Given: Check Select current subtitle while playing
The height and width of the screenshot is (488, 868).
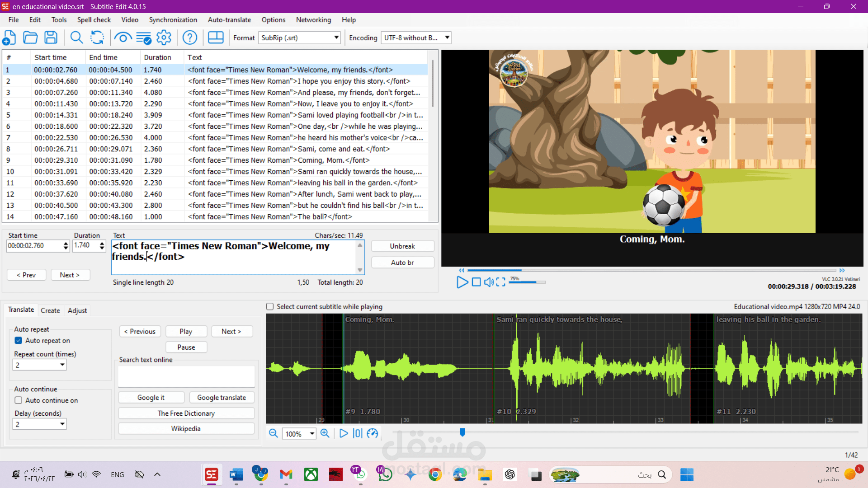Looking at the screenshot, I should tap(270, 307).
